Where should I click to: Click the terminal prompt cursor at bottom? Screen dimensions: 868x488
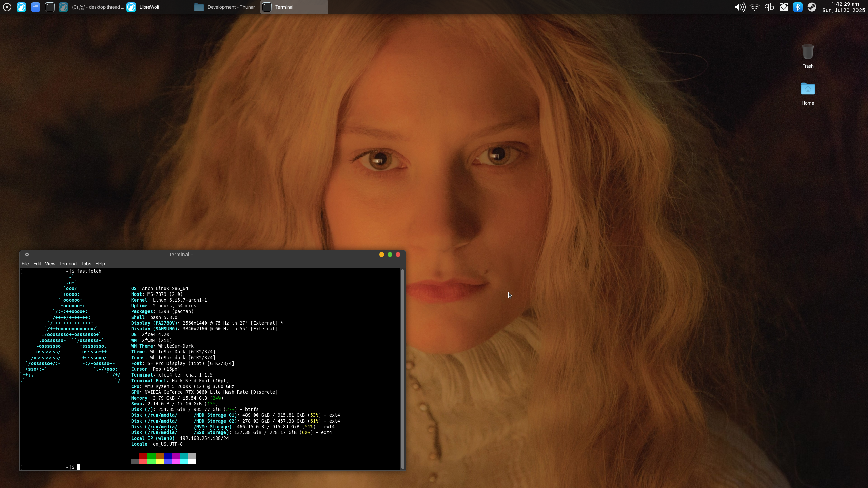(78, 467)
